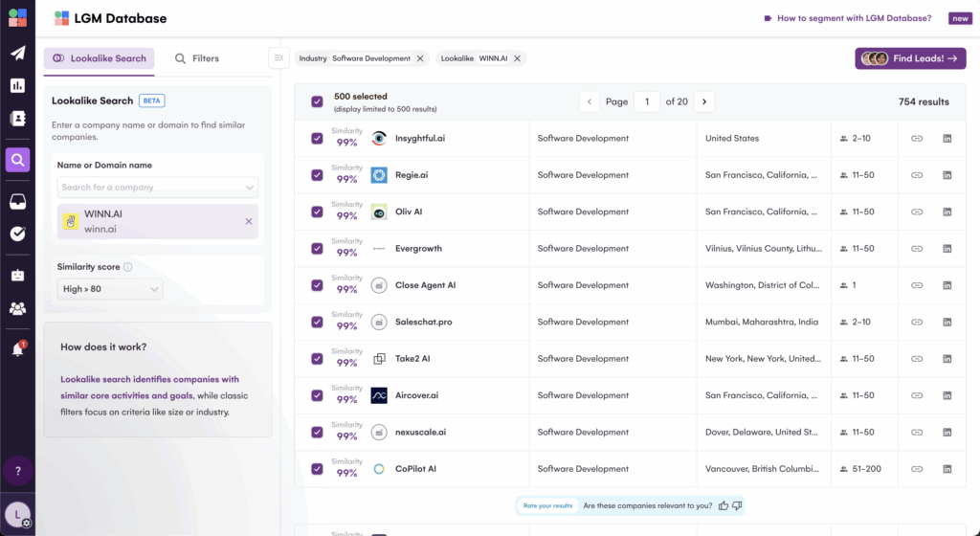Remove the Industry Software Development filter chip
This screenshot has width=980, height=536.
point(420,58)
